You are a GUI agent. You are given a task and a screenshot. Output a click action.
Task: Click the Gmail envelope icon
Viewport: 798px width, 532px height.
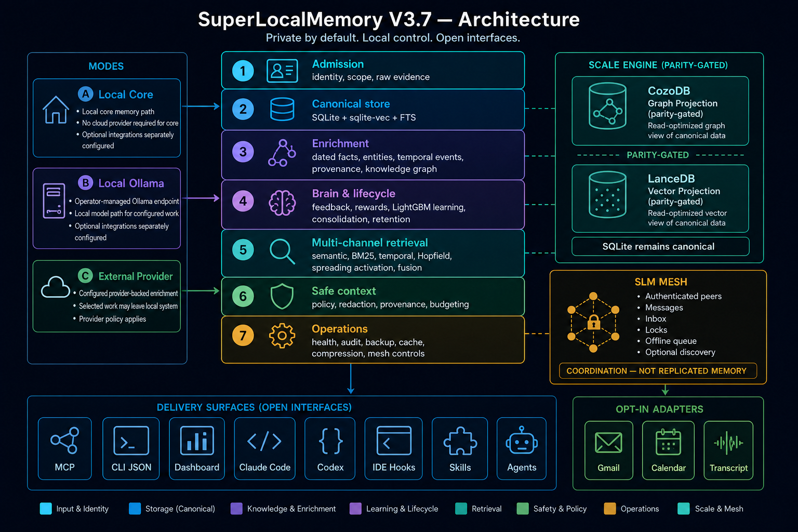click(608, 443)
